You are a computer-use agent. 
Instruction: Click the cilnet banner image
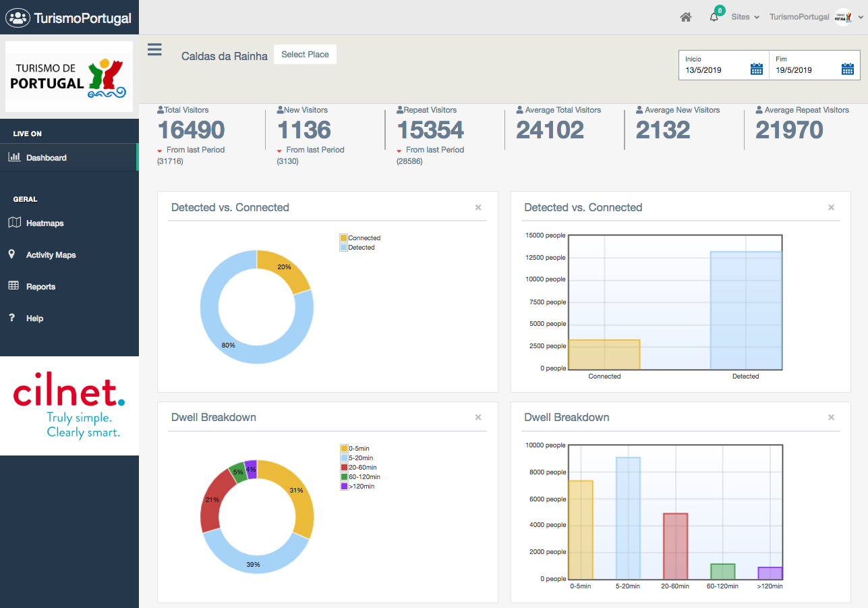69,406
